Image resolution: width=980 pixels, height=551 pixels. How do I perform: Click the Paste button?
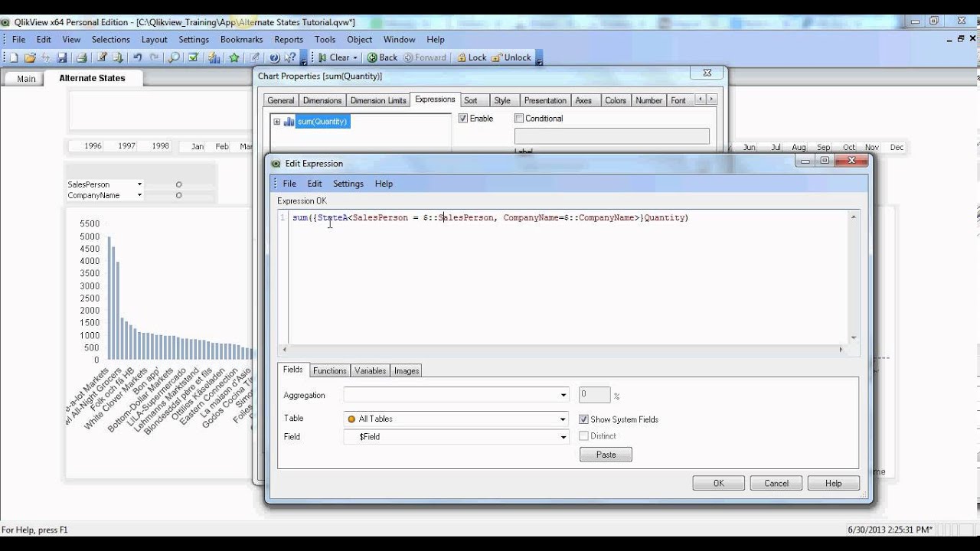click(606, 455)
